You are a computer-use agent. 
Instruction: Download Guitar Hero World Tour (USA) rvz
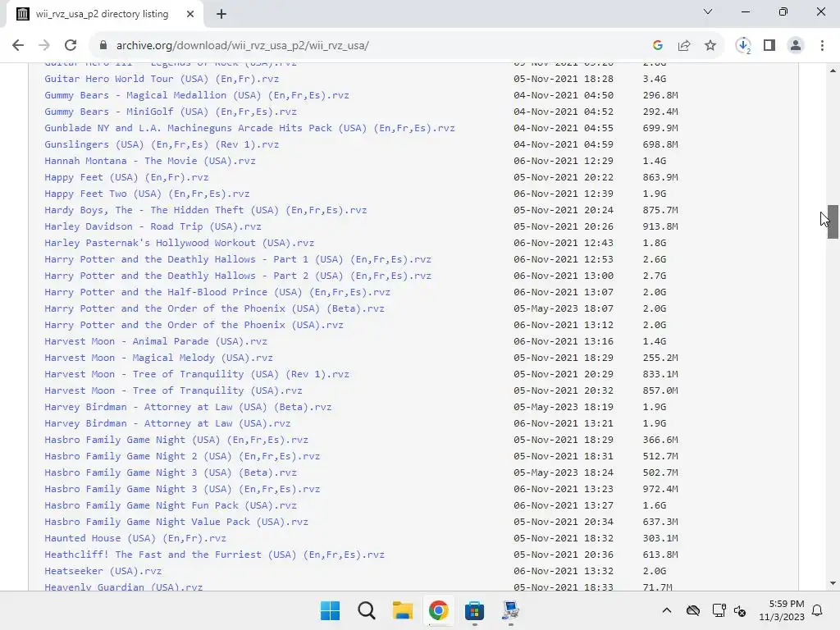[x=162, y=79]
